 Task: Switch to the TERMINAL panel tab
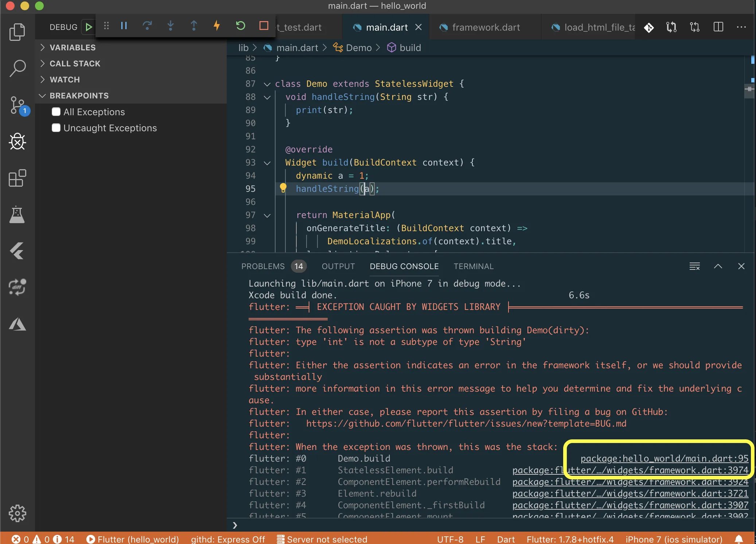point(473,267)
